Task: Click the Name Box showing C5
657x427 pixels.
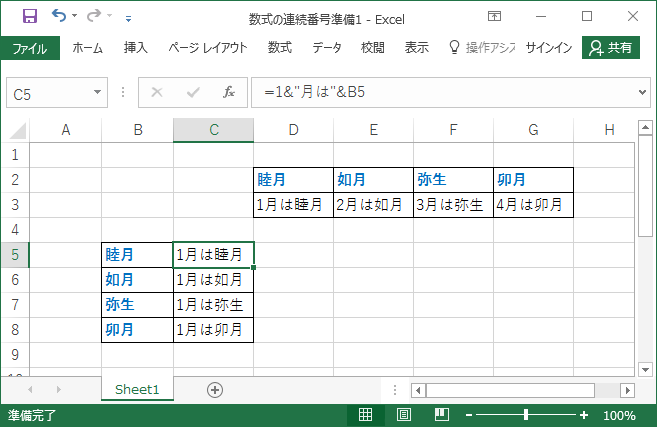Action: click(x=48, y=93)
